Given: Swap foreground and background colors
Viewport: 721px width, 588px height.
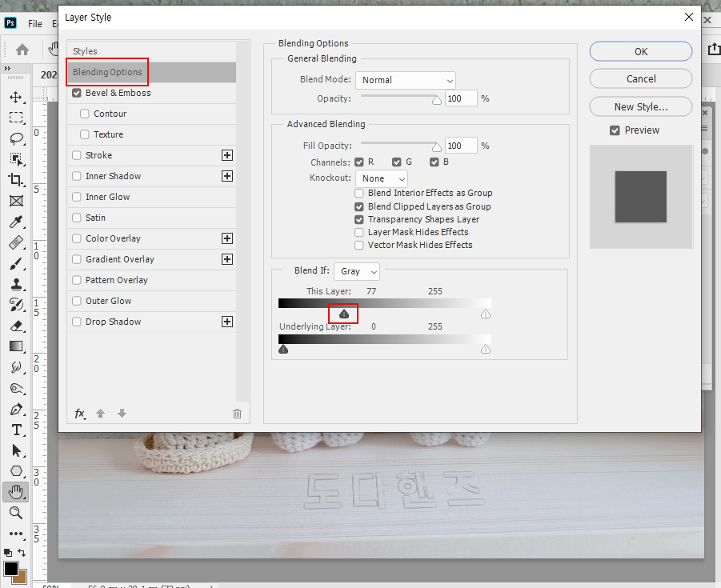Looking at the screenshot, I should (x=22, y=553).
